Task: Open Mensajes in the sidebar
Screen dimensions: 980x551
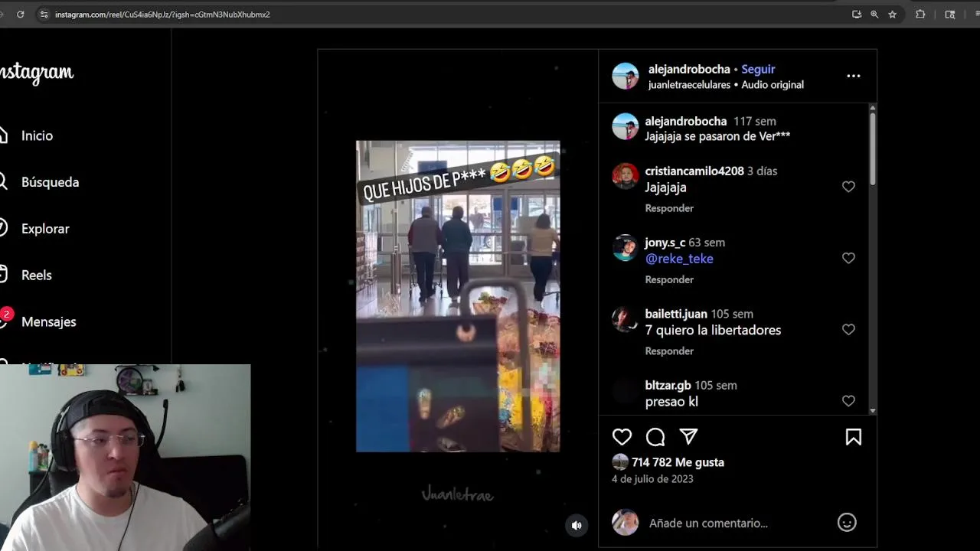Action: (48, 322)
